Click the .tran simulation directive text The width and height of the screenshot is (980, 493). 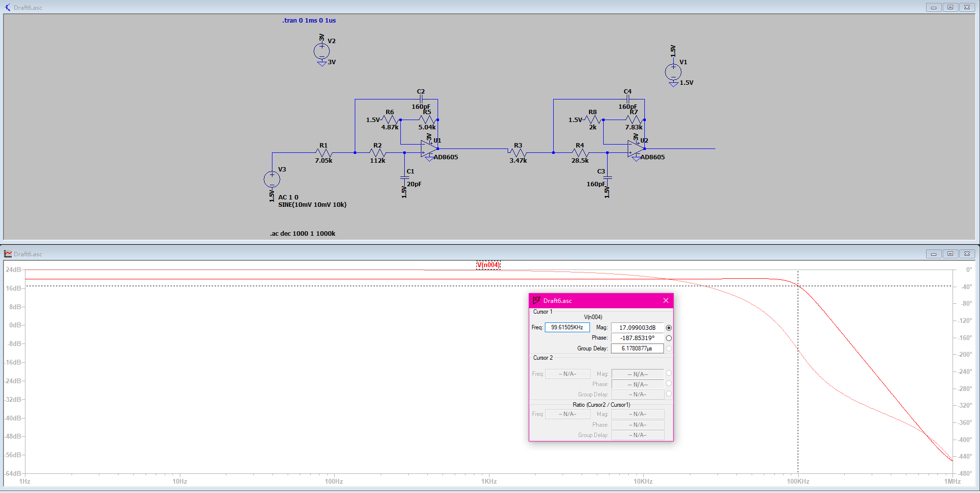coord(309,21)
